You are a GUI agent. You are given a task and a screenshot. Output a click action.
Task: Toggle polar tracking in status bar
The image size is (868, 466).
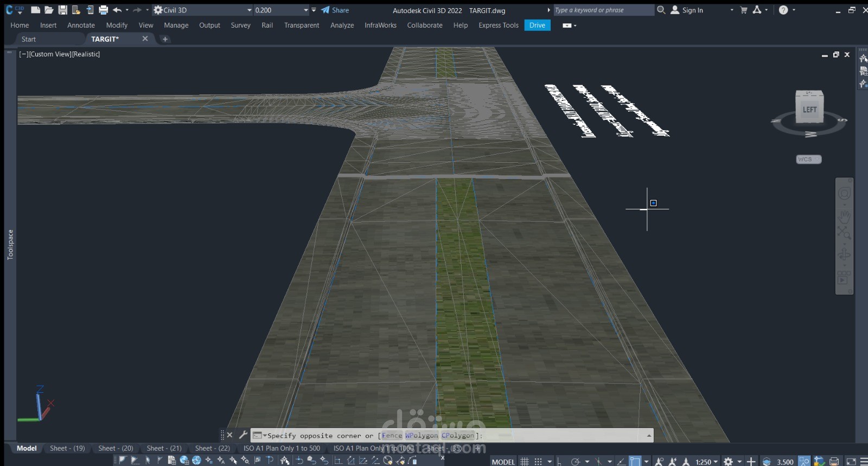tap(576, 462)
